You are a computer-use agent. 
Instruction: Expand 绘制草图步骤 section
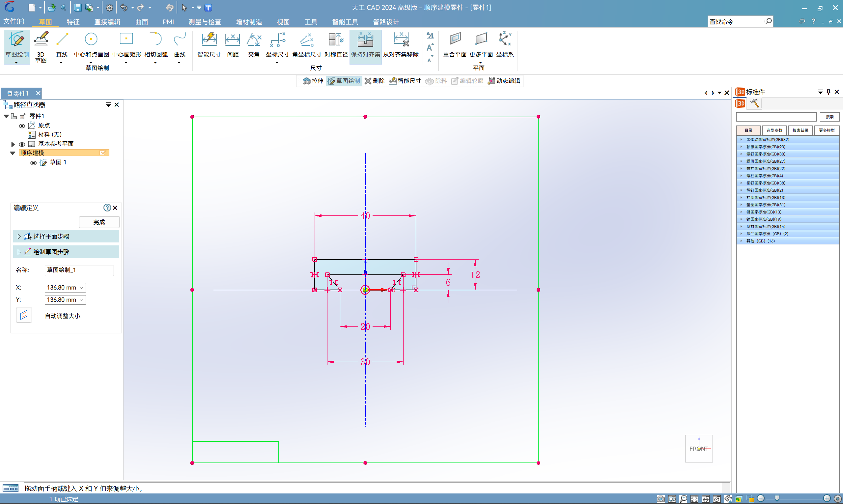tap(19, 252)
